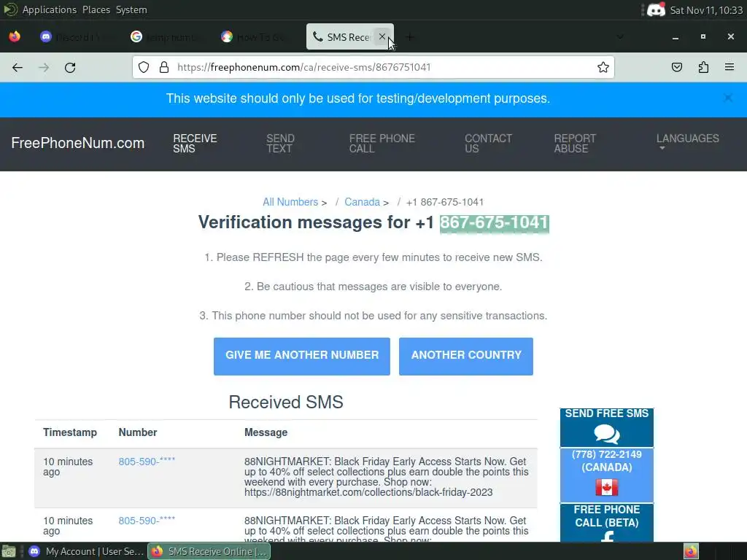Open the list all tabs chevron

620,36
